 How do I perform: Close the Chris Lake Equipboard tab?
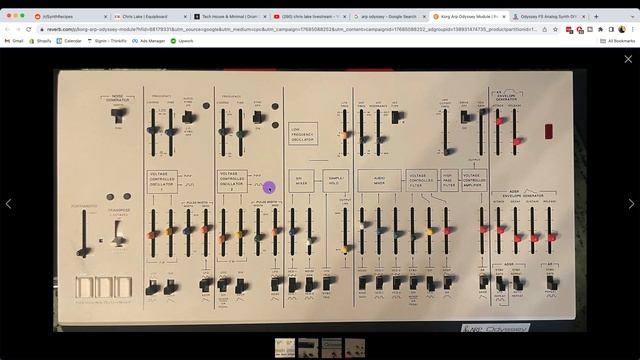[185, 17]
